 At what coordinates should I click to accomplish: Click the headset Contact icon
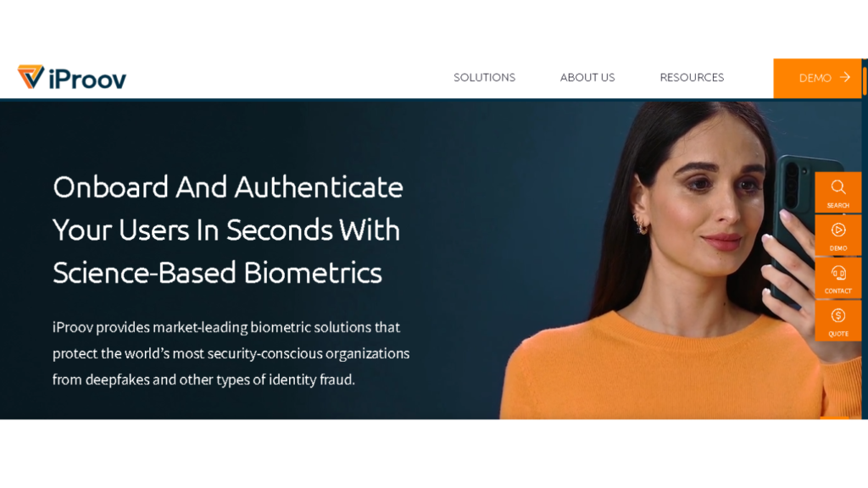coord(838,273)
